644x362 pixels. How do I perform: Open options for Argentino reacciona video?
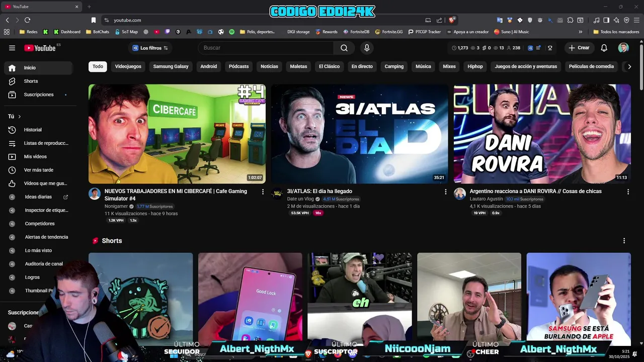(x=628, y=192)
